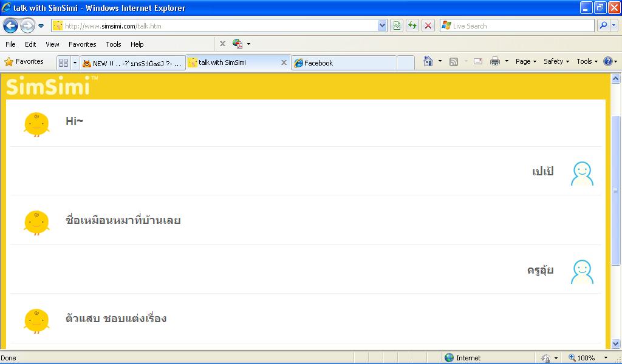
Task: Click the reply "ชื่อเหมือนหมาที่บ้านเลย"
Action: 123,220
